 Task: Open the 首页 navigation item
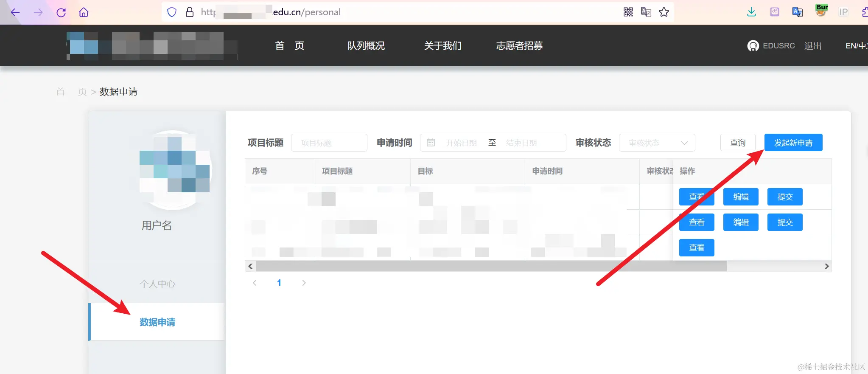click(x=289, y=46)
